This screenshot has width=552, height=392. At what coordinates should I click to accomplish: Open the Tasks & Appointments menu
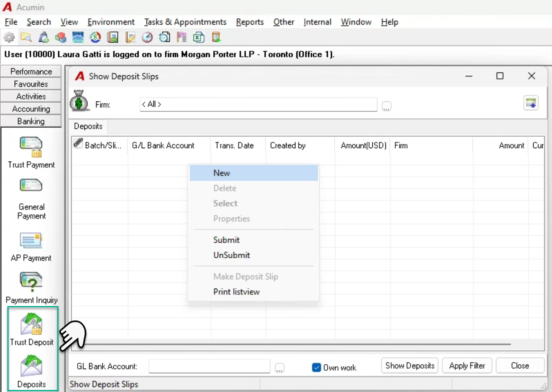[185, 22]
